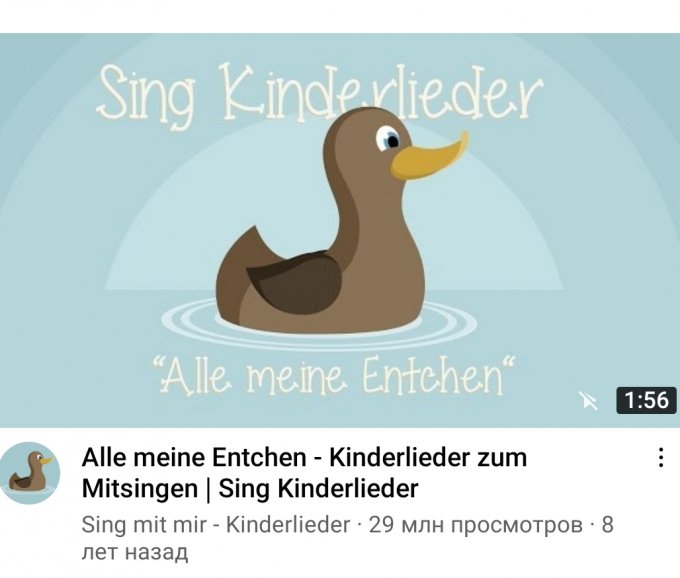Open the three-dot video options menu
The width and height of the screenshot is (680, 578).
click(660, 457)
